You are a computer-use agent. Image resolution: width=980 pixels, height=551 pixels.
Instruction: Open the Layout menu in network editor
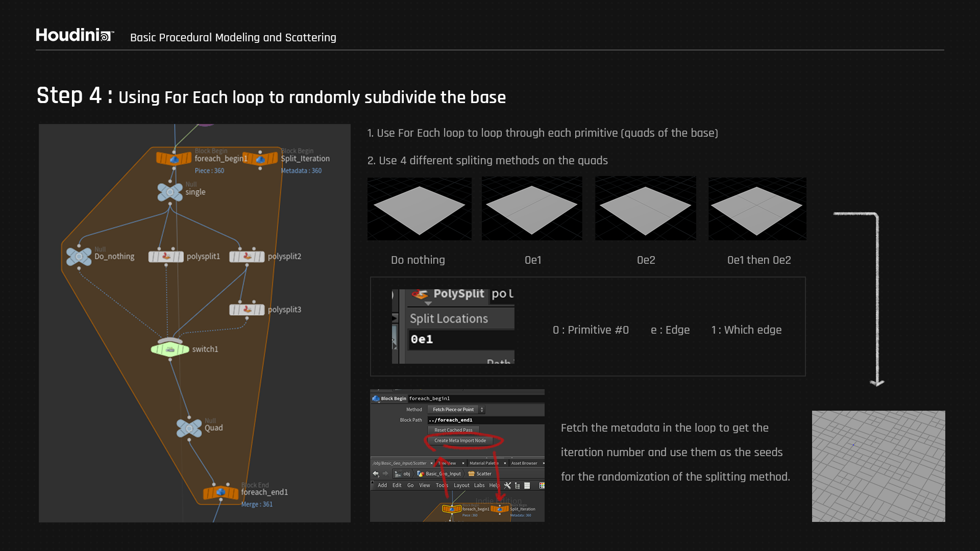click(x=461, y=485)
